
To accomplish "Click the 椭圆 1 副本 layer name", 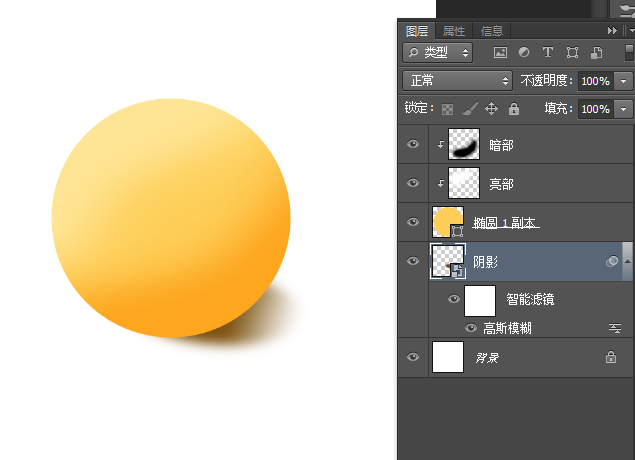I will click(506, 223).
